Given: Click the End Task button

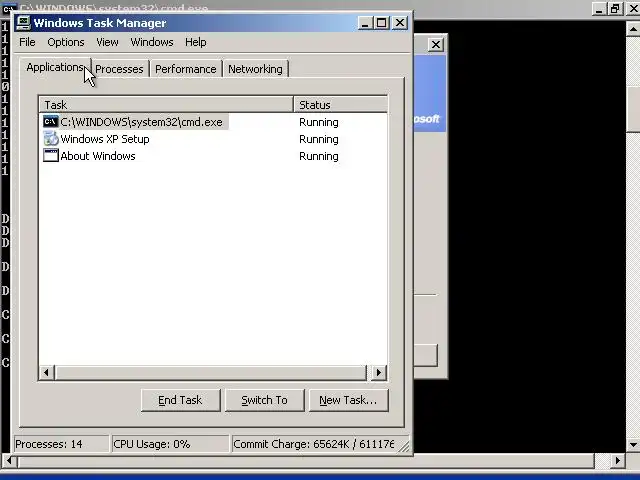Looking at the screenshot, I should pyautogui.click(x=180, y=400).
